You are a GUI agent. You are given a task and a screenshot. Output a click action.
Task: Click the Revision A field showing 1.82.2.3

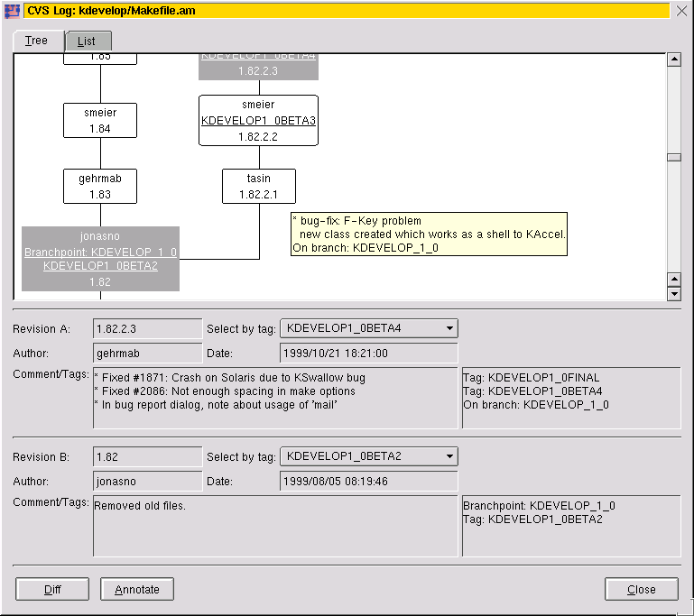147,328
